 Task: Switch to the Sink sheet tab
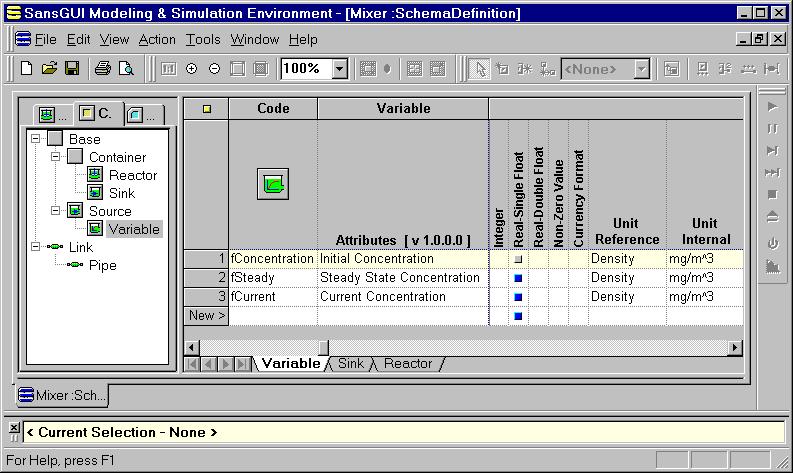351,364
